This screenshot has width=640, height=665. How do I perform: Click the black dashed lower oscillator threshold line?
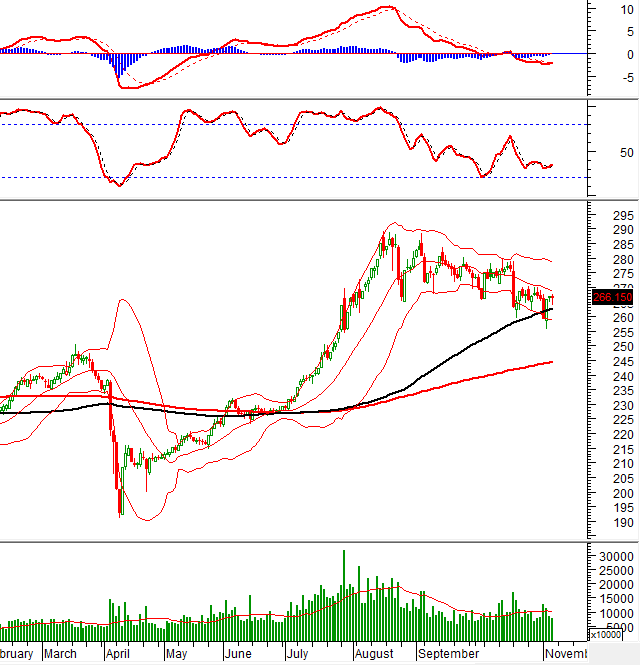tap(300, 177)
